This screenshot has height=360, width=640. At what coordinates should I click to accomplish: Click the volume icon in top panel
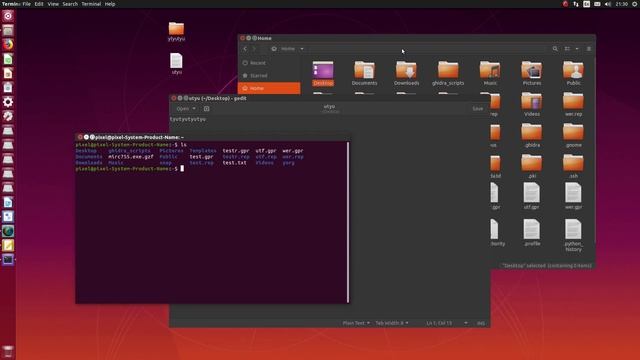608,4
